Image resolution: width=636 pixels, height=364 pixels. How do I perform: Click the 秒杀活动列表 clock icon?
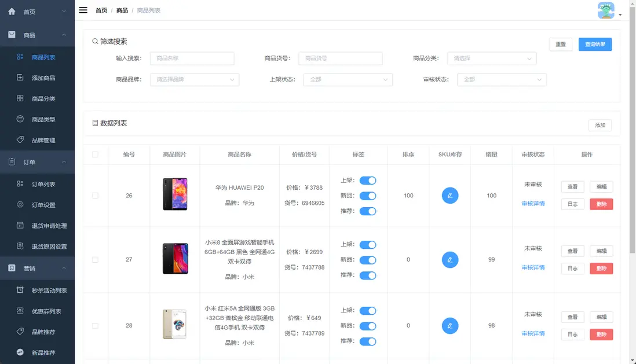coord(20,290)
